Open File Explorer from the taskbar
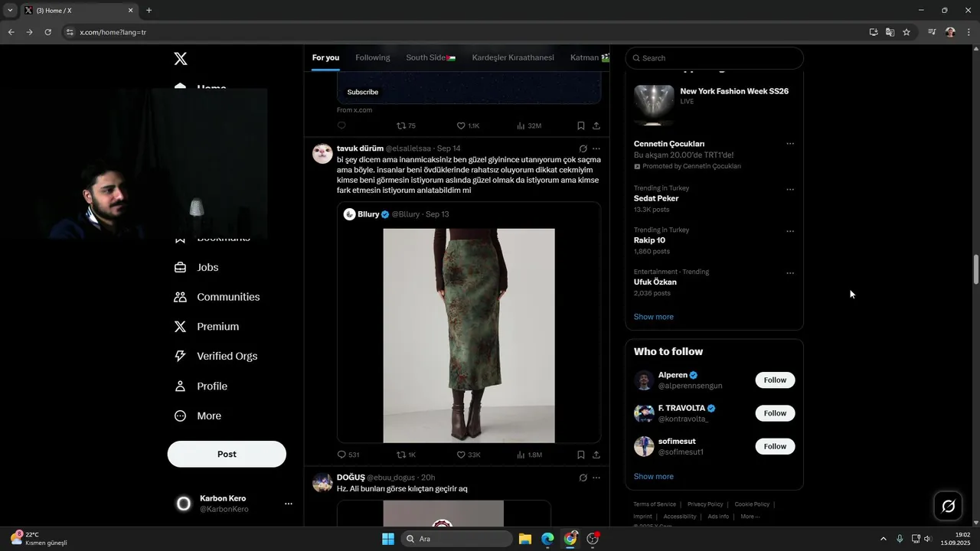The width and height of the screenshot is (980, 551). click(x=525, y=539)
